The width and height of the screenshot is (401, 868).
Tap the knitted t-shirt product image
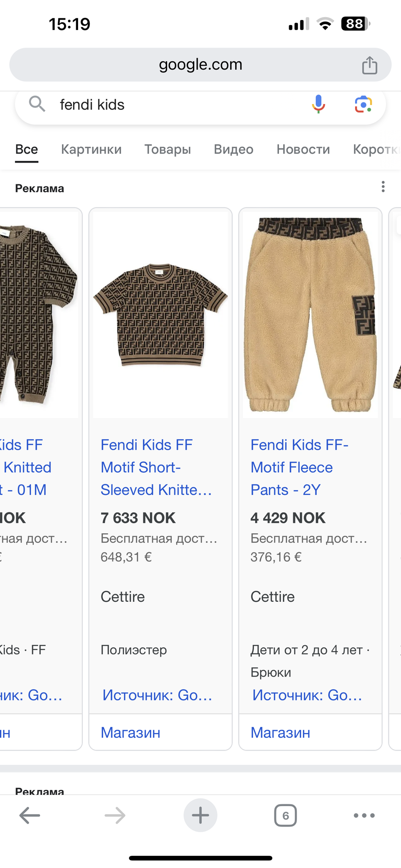click(x=160, y=314)
